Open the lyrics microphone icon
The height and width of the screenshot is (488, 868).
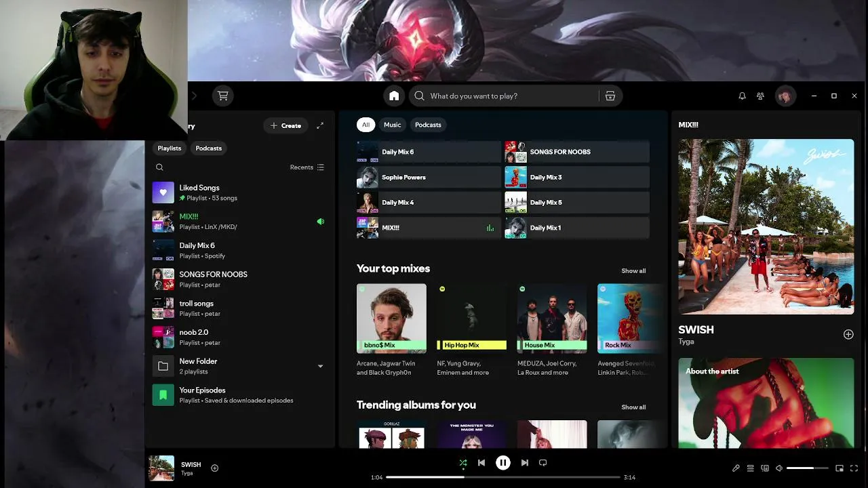(736, 468)
